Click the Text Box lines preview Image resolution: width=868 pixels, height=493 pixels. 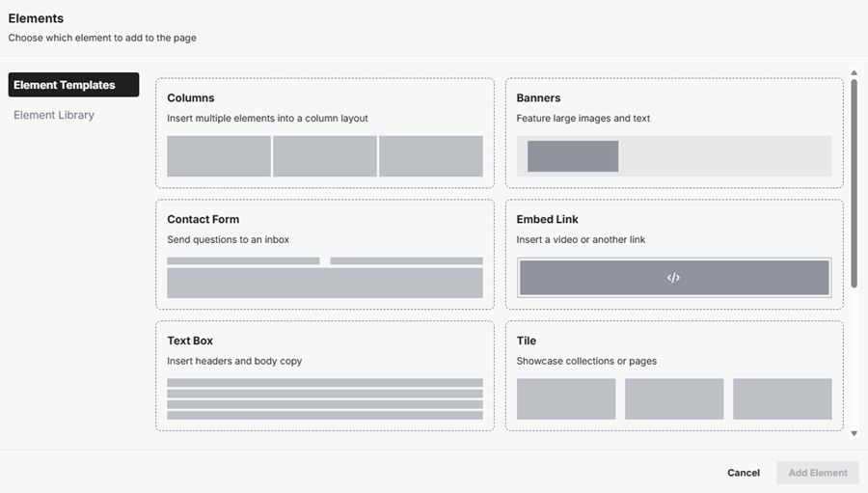[325, 398]
